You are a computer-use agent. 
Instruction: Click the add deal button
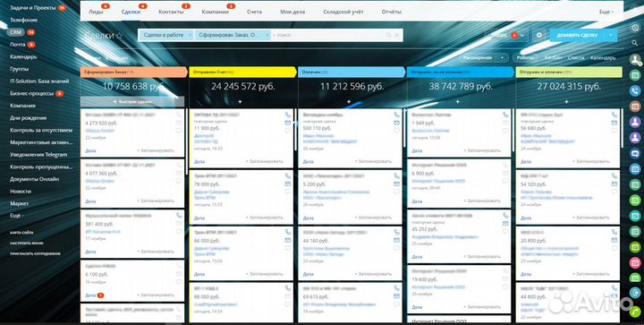[x=577, y=35]
